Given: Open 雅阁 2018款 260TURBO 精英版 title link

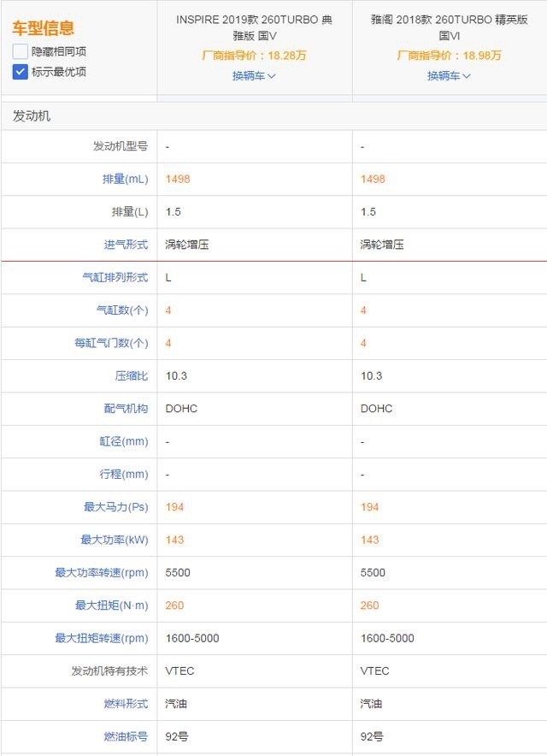Looking at the screenshot, I should (449, 27).
